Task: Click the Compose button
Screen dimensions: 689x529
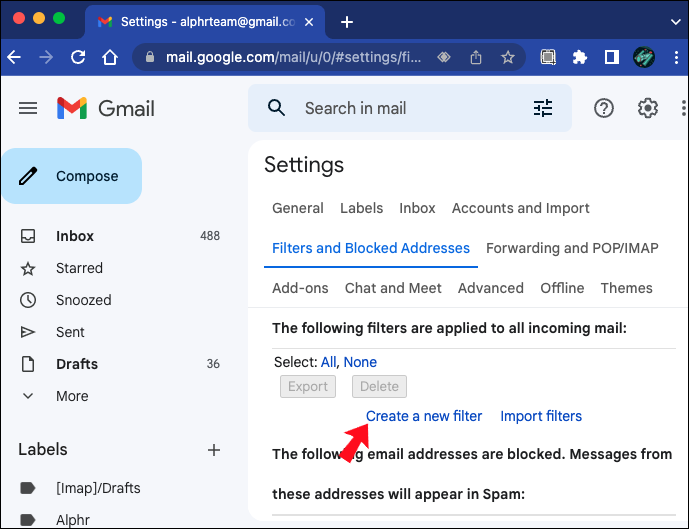Action: [x=72, y=176]
